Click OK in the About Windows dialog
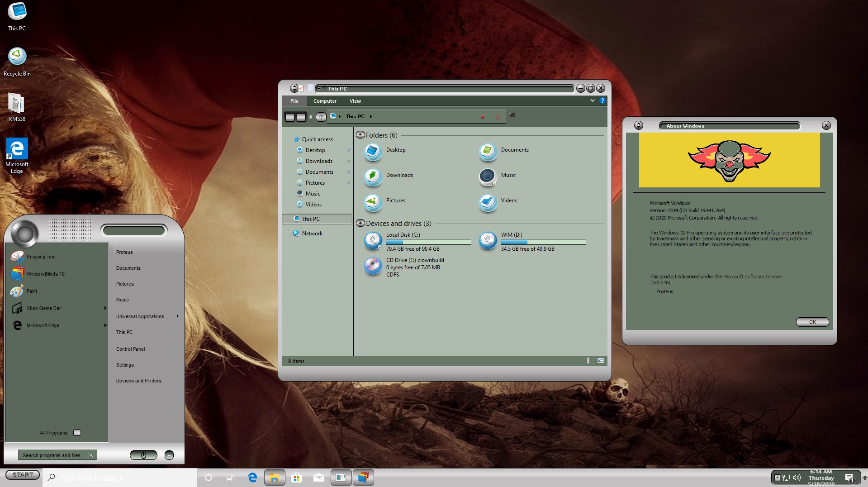Viewport: 868px width, 487px height. [x=812, y=322]
